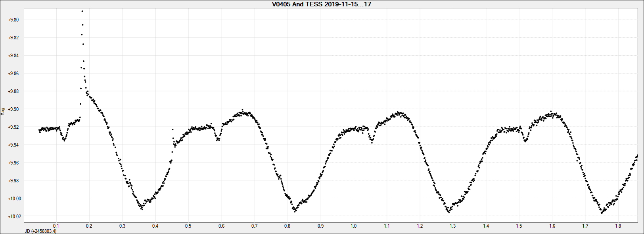Select the first deep minimum near JD 0.36
This screenshot has height=234, width=644.
[142, 209]
